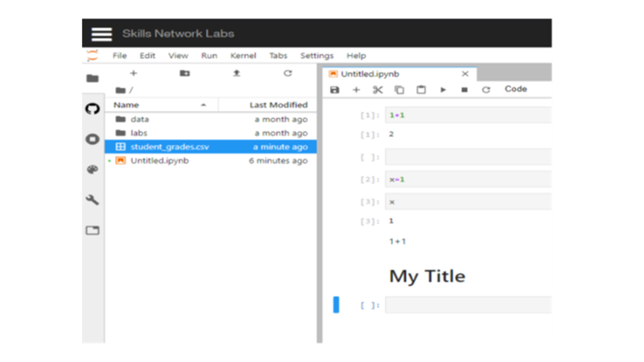Stop the kernel with the square icon
The image size is (644, 362).
(464, 90)
